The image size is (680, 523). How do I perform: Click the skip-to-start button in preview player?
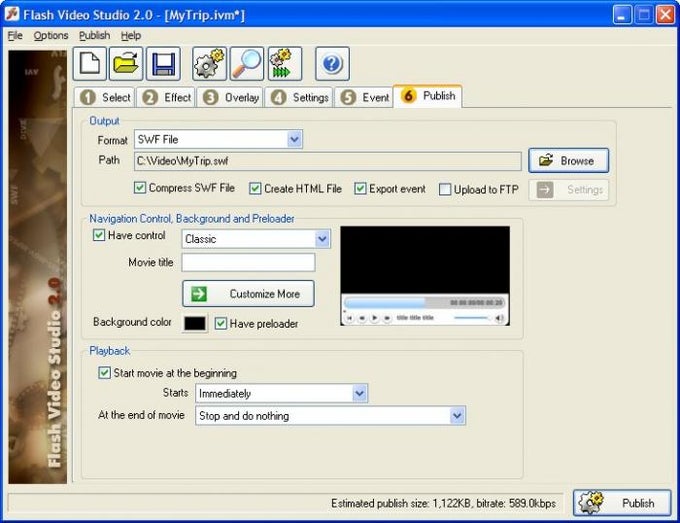point(350,318)
